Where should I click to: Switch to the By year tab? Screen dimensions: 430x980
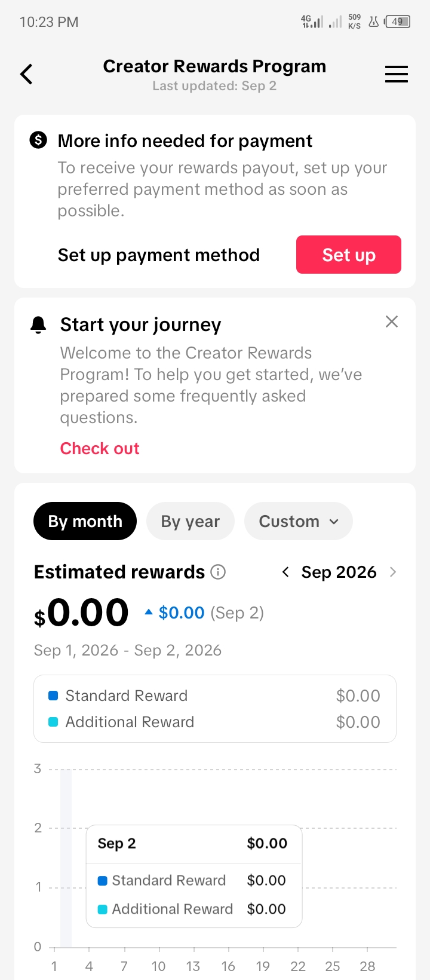191,521
